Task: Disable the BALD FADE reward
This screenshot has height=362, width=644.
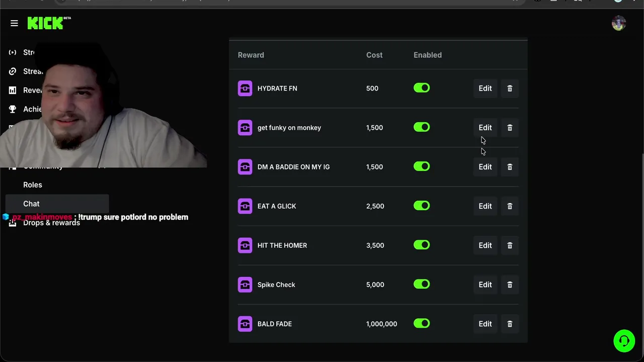Action: (422, 323)
